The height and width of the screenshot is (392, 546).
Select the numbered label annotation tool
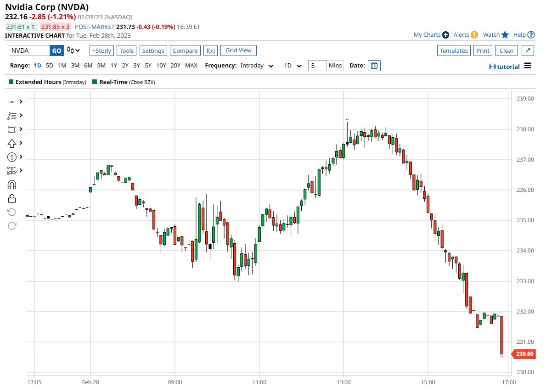(x=11, y=157)
